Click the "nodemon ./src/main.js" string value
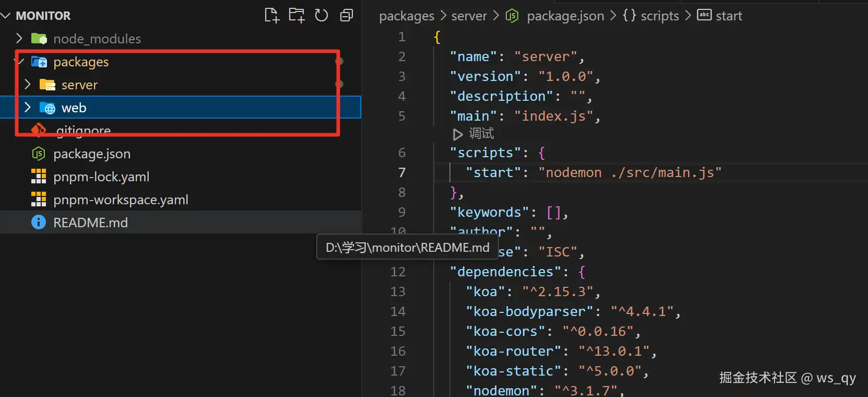 630,172
